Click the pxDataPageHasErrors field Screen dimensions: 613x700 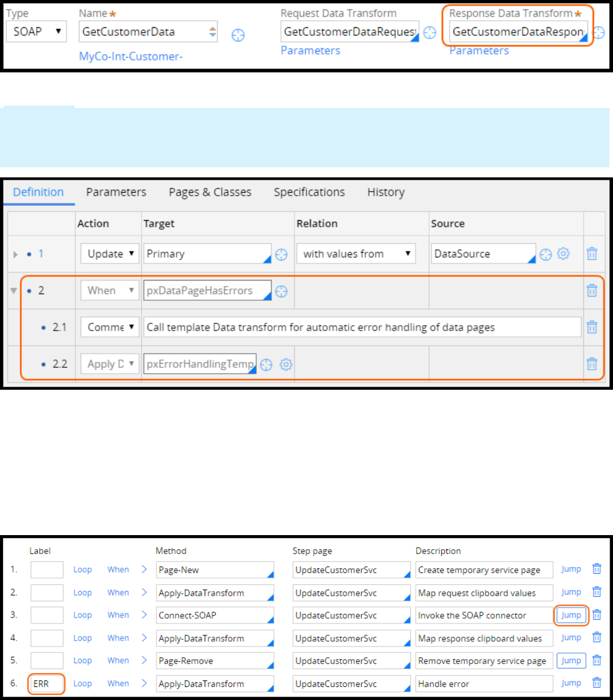207,291
